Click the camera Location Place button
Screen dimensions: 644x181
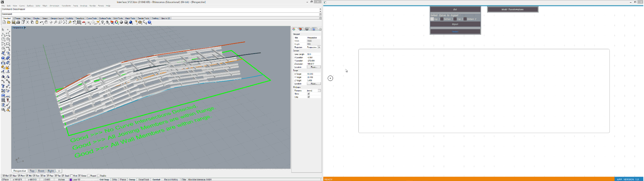314,67
